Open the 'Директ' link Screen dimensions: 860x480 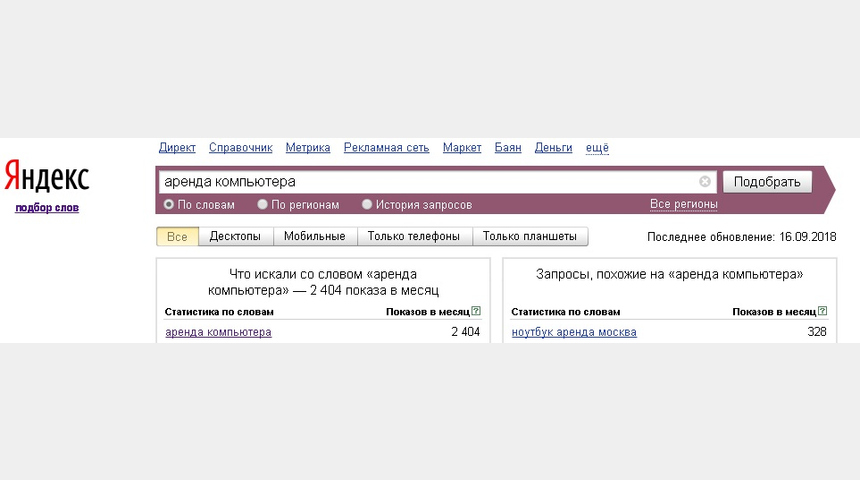pos(177,148)
